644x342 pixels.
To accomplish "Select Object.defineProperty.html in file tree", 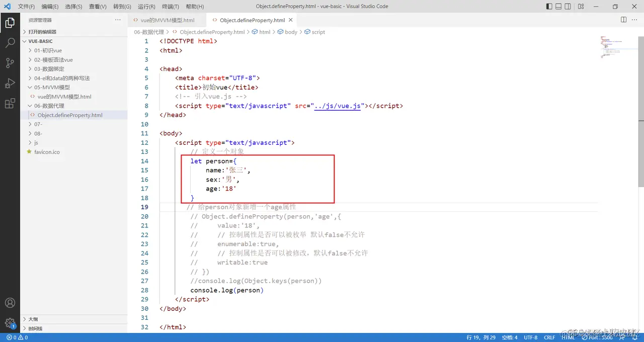I will 70,115.
